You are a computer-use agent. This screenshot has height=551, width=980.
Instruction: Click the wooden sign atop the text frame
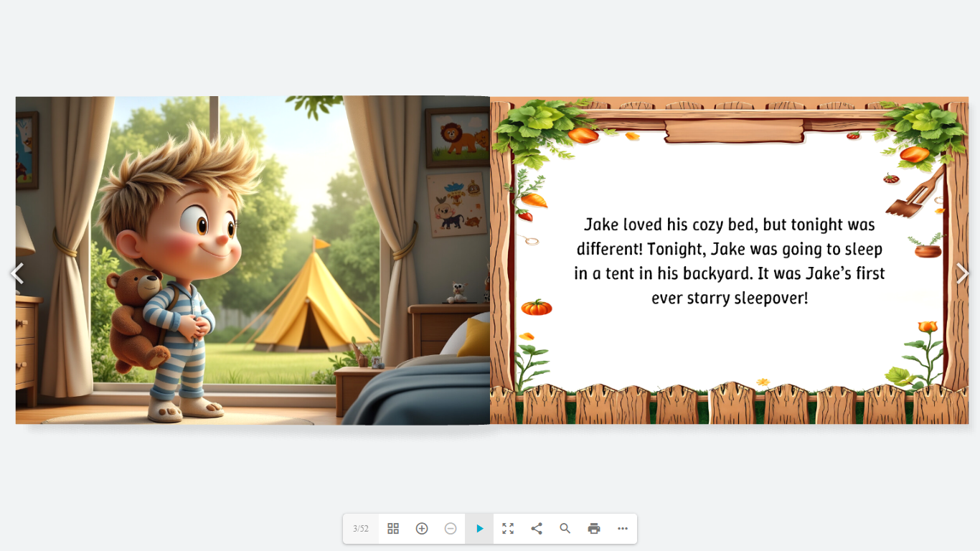coord(735,131)
